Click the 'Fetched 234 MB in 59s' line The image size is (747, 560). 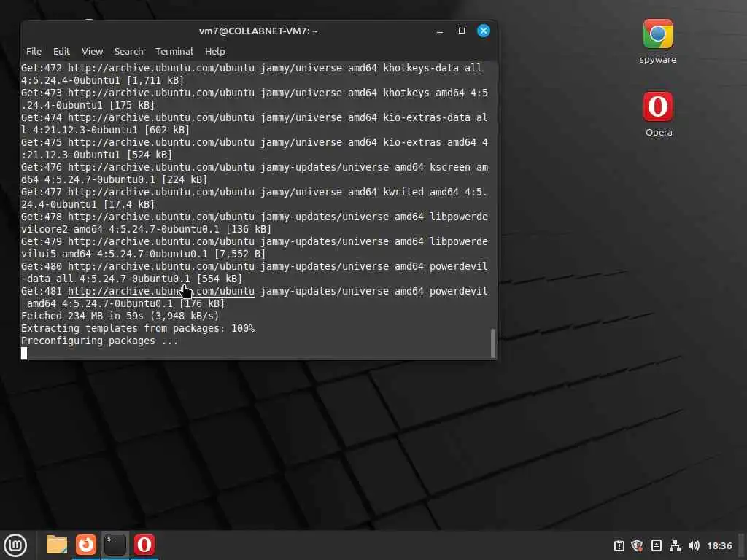[120, 316]
